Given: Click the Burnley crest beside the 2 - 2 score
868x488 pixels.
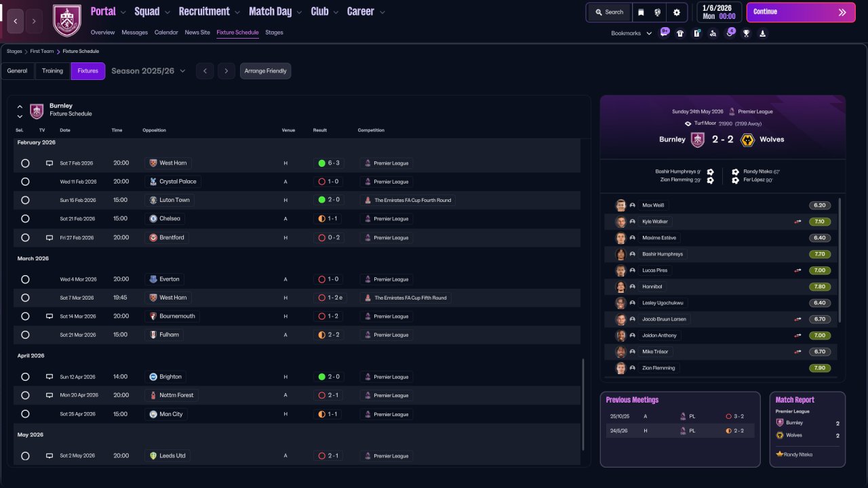Looking at the screenshot, I should [698, 140].
